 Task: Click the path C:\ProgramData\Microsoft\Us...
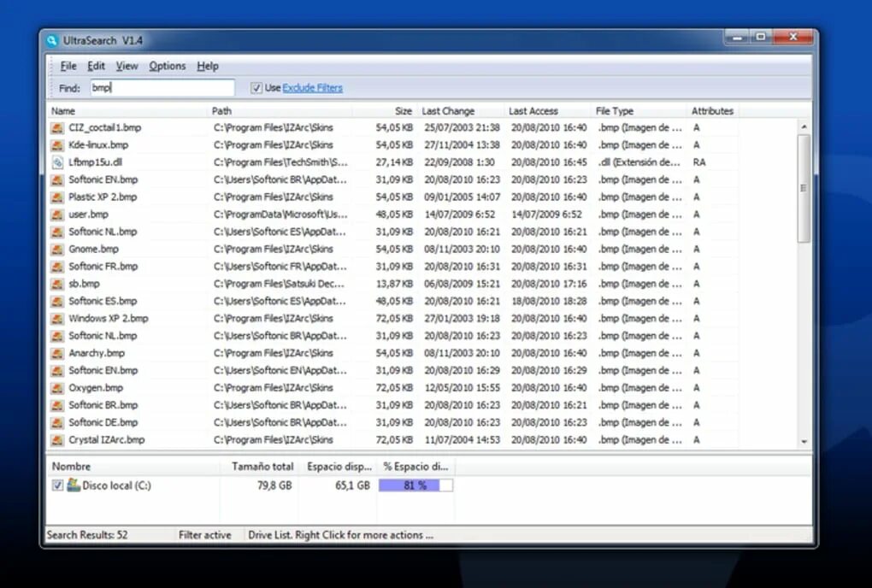coord(281,215)
